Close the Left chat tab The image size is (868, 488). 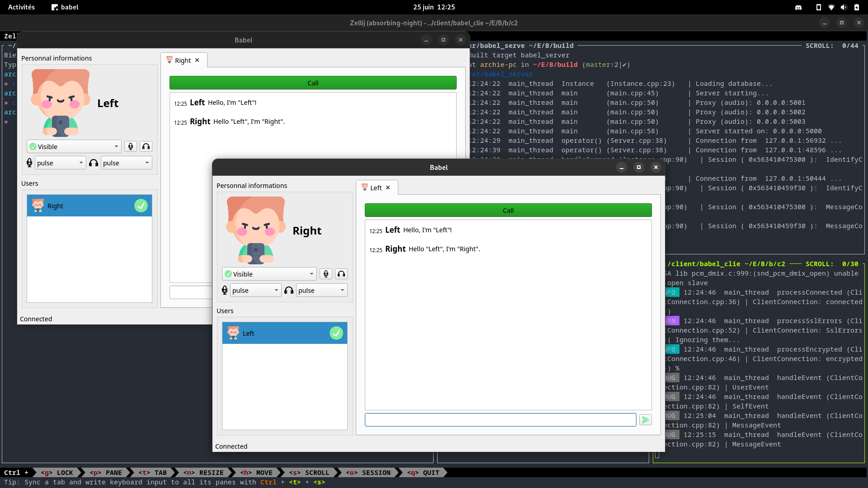point(388,188)
